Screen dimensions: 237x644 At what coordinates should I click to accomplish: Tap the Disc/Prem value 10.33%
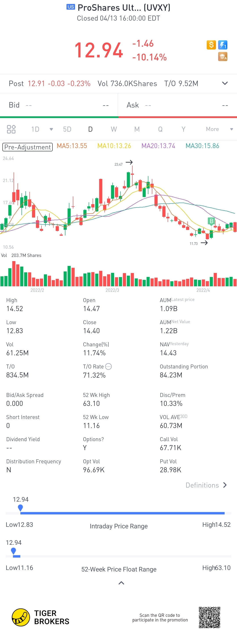tap(171, 403)
